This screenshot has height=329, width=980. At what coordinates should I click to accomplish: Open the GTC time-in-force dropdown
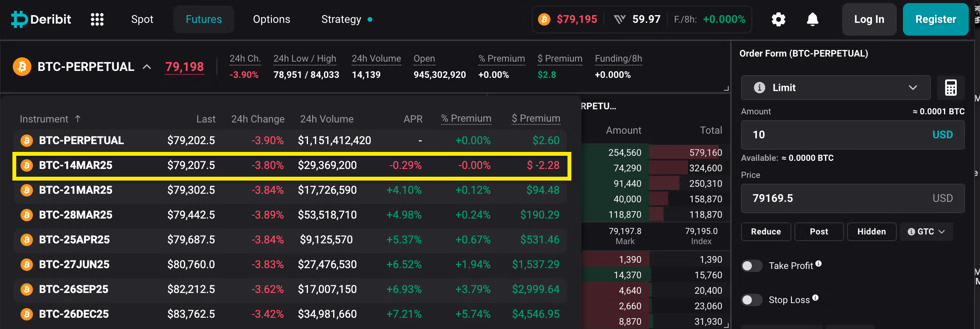(x=927, y=232)
